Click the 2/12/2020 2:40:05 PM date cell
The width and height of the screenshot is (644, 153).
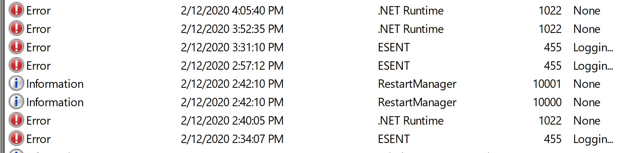point(232,121)
